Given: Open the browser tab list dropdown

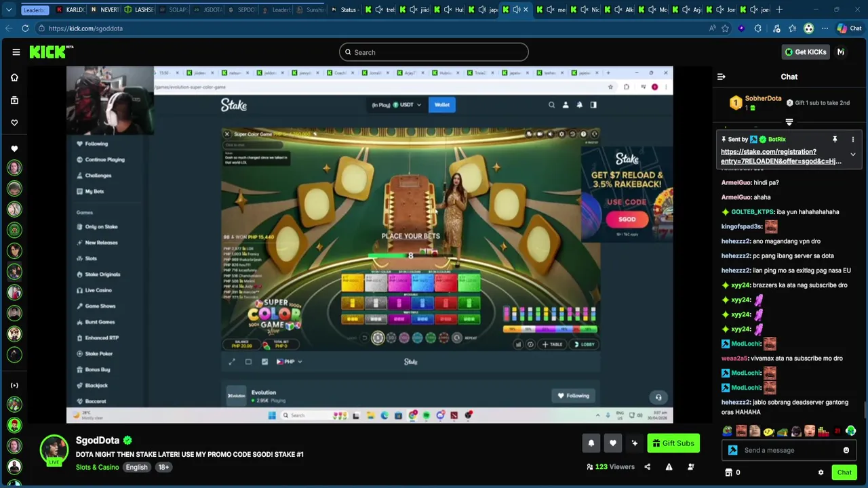Looking at the screenshot, I should 9,10.
